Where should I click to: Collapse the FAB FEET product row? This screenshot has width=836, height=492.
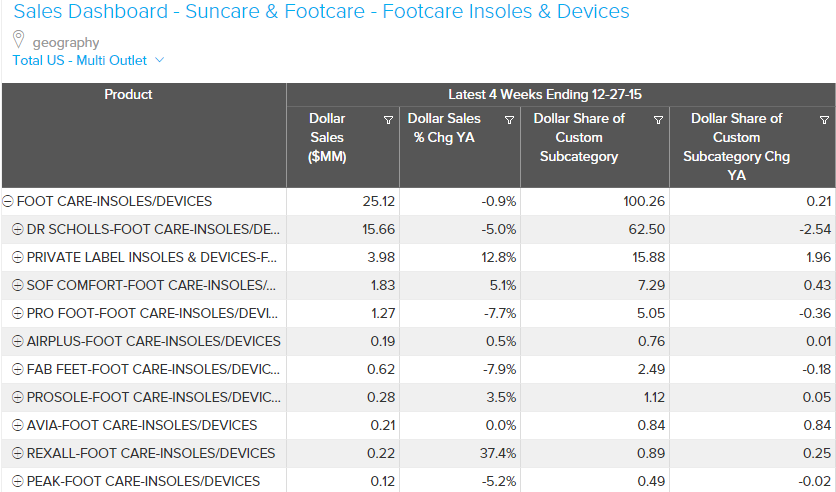[17, 369]
